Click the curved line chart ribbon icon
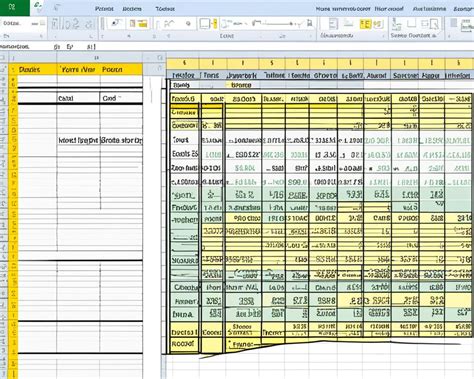The image size is (474, 379). pos(169,24)
